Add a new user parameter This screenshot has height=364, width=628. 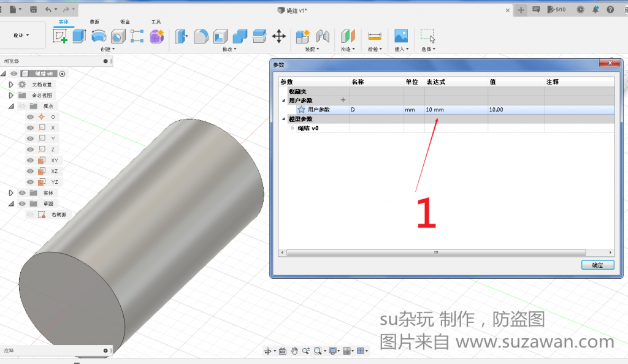click(x=343, y=100)
